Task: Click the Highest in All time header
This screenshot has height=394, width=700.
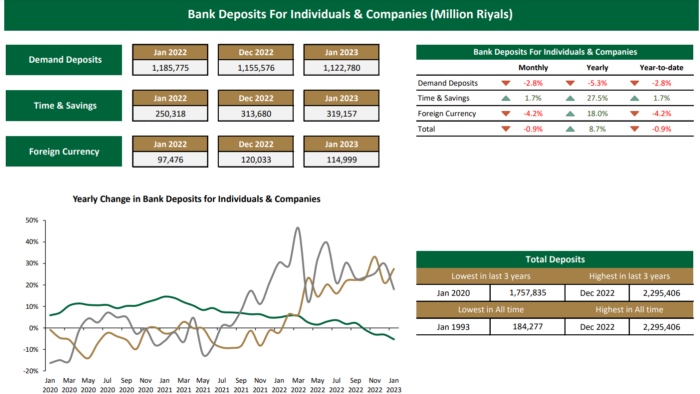Action: (x=629, y=310)
